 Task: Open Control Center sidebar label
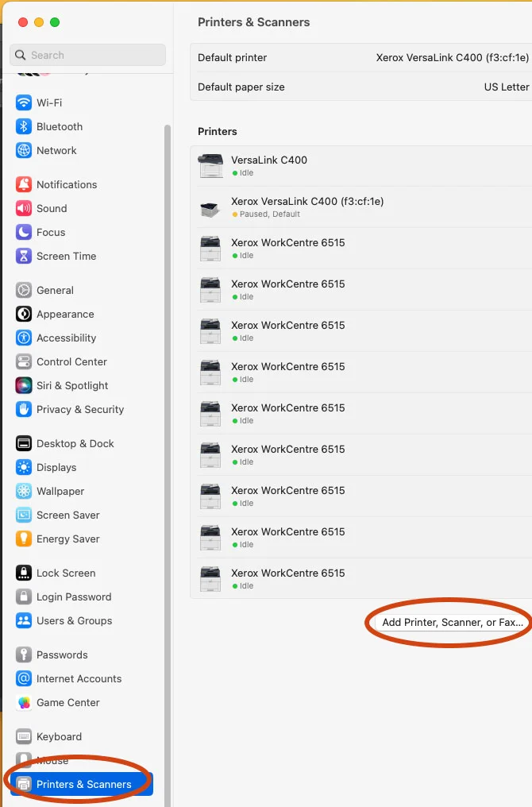click(71, 362)
